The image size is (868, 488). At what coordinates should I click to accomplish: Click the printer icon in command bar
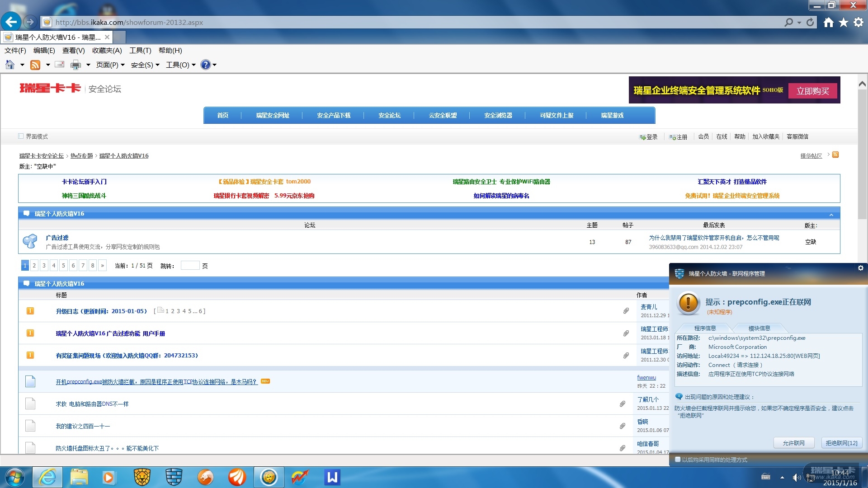75,65
